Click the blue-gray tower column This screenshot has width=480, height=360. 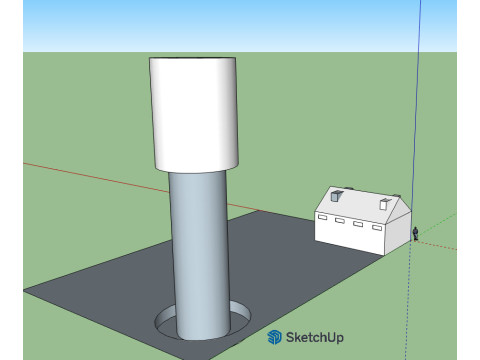[x=200, y=255]
